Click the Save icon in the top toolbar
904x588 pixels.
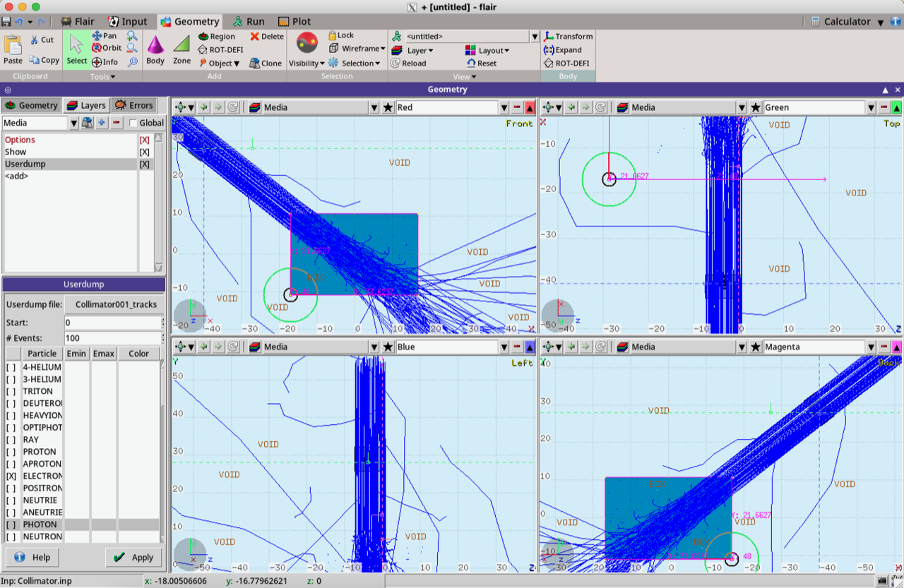click(6, 22)
